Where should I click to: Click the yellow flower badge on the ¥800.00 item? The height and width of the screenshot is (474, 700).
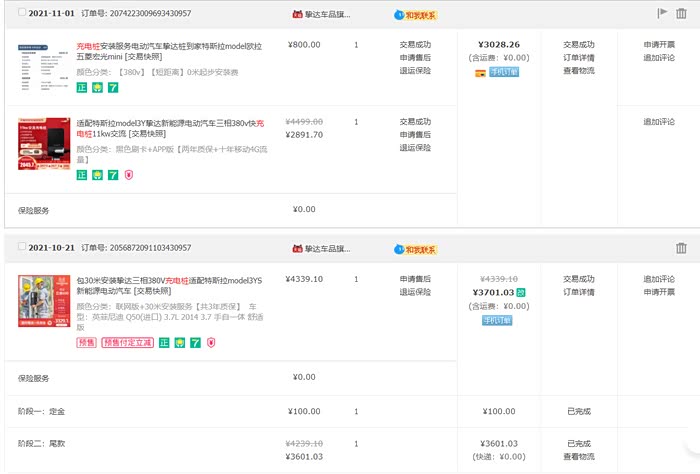[x=97, y=87]
